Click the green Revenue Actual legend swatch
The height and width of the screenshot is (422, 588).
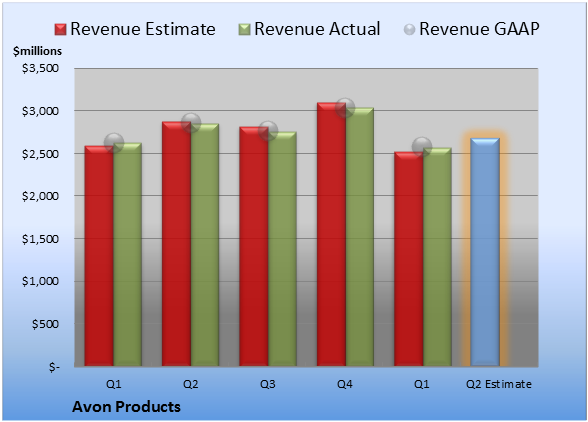244,29
